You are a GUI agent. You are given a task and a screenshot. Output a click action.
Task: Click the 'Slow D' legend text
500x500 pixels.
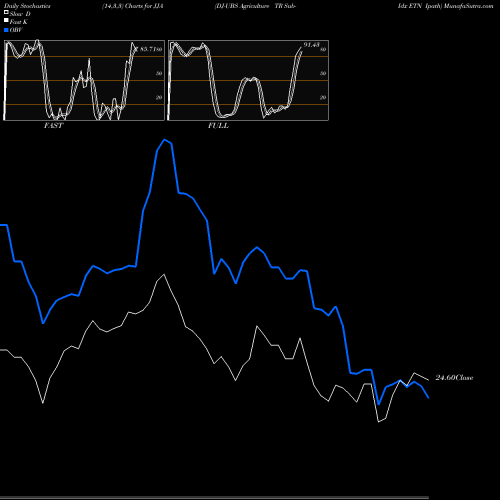(20, 14)
